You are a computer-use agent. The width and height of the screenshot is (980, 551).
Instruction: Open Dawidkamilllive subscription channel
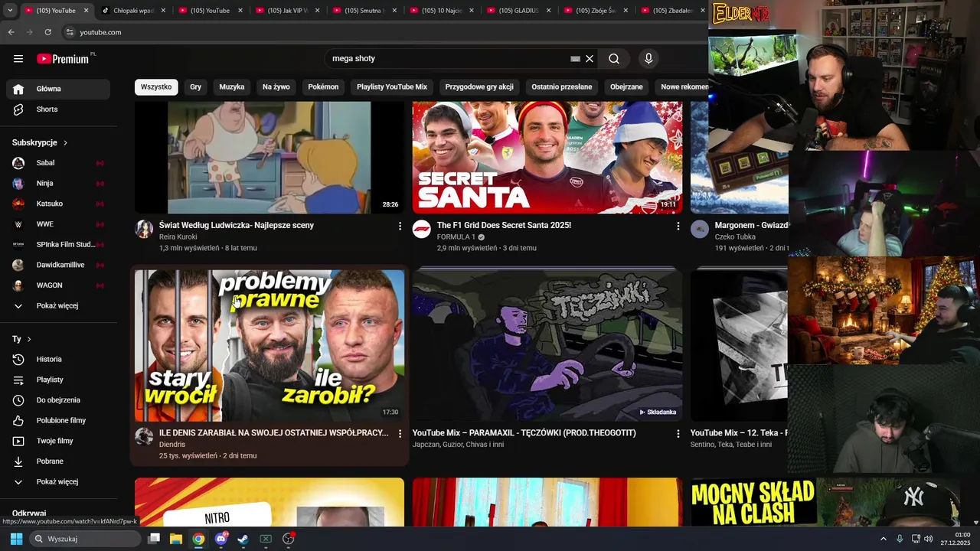coord(58,265)
